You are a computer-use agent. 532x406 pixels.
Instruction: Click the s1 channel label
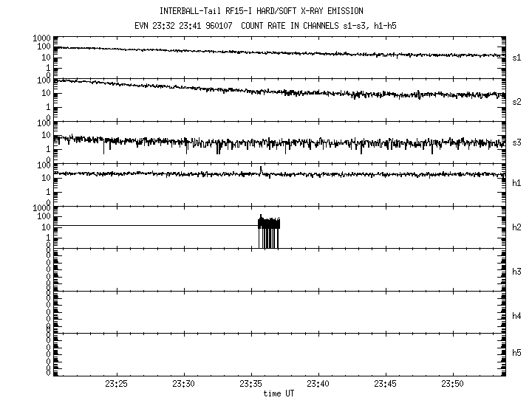516,58
